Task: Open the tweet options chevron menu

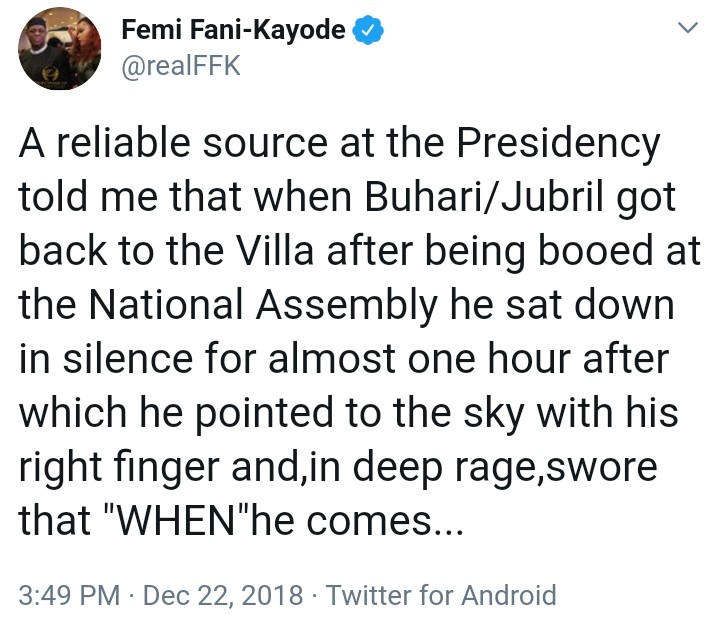Action: [687, 31]
